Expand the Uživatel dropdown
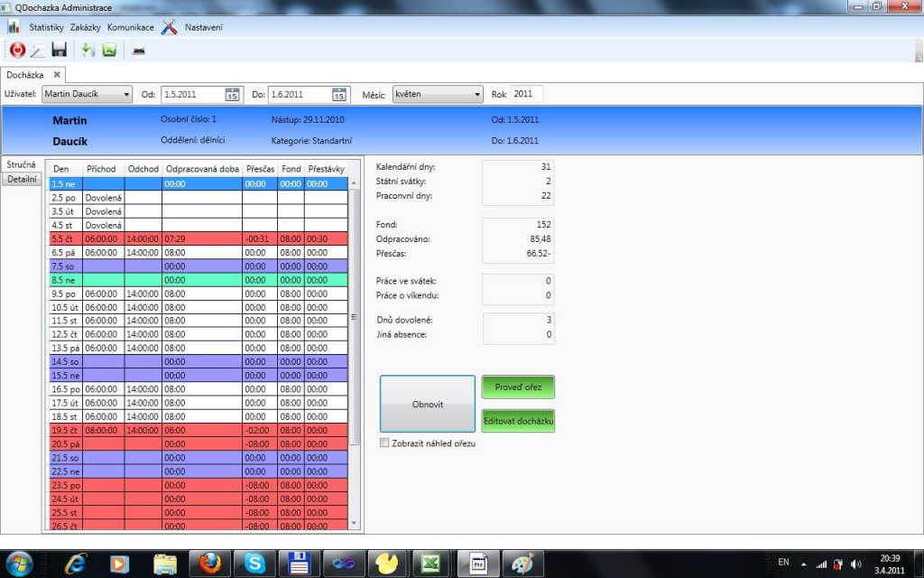Viewport: 924px width, 578px height. [125, 94]
